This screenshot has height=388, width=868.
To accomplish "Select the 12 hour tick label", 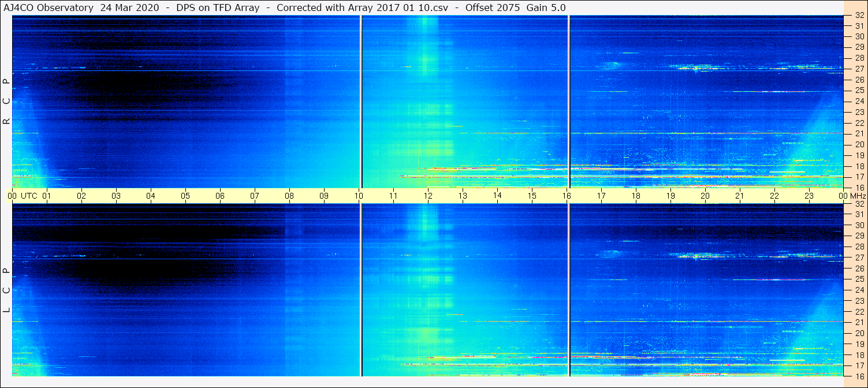I will coord(428,196).
